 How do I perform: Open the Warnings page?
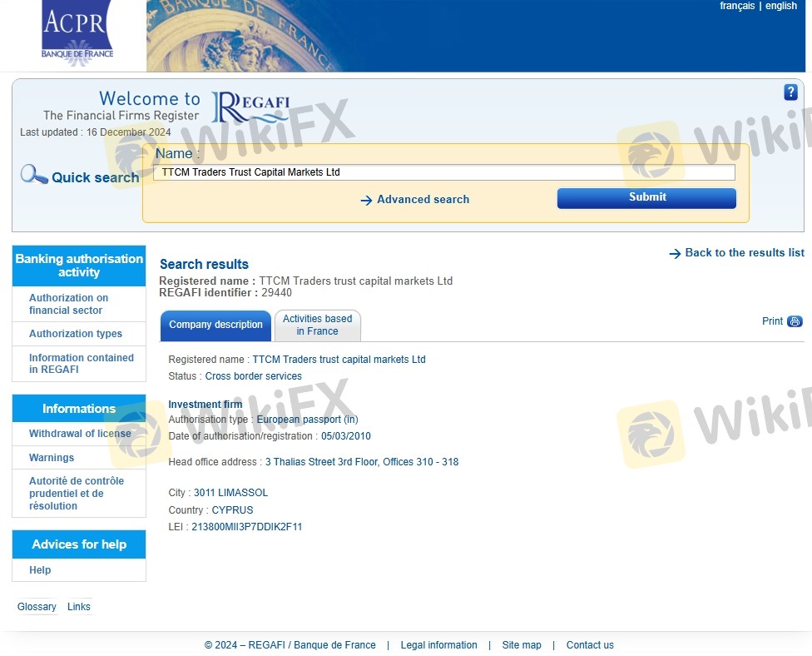52,458
